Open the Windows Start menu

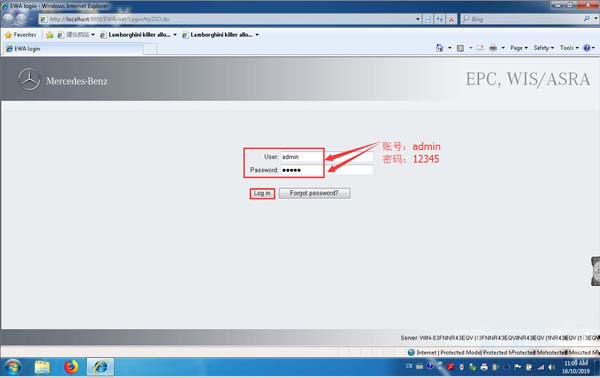tap(13, 367)
